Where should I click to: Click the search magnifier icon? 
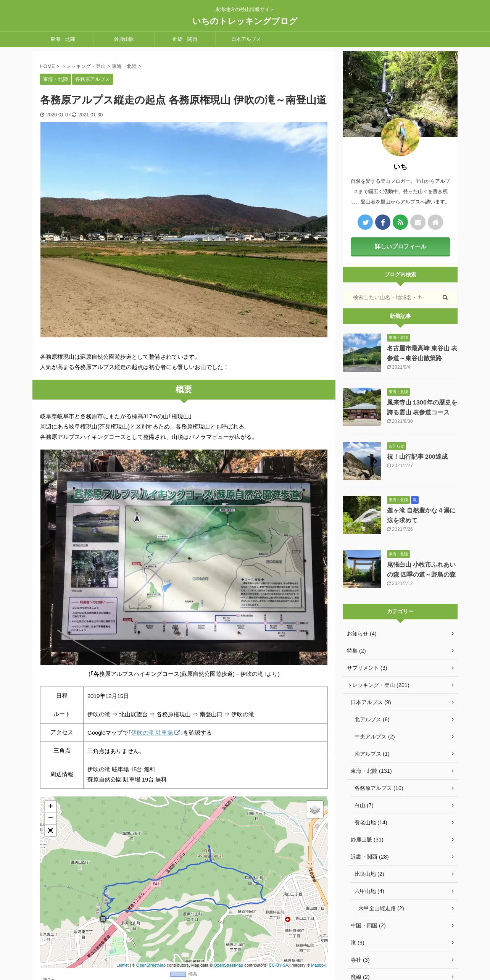pyautogui.click(x=445, y=297)
